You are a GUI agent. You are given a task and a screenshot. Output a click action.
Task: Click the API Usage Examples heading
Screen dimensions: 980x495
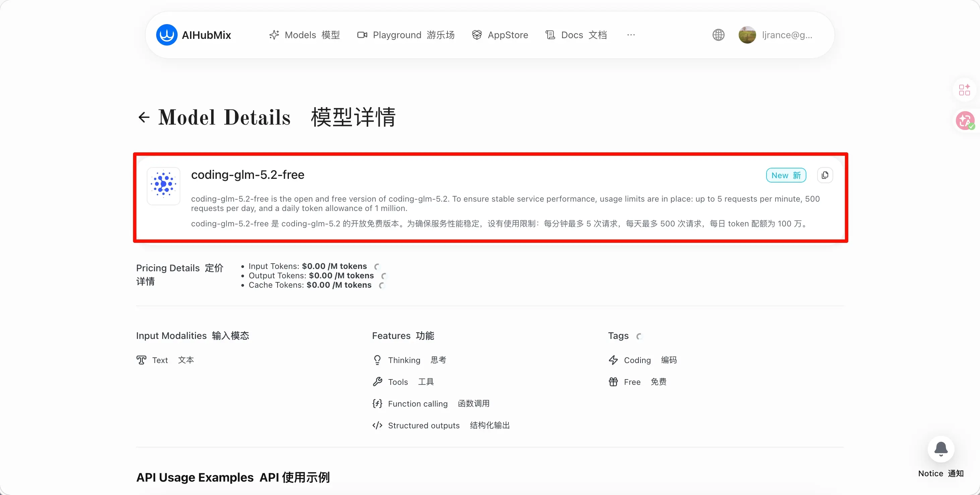[233, 477]
